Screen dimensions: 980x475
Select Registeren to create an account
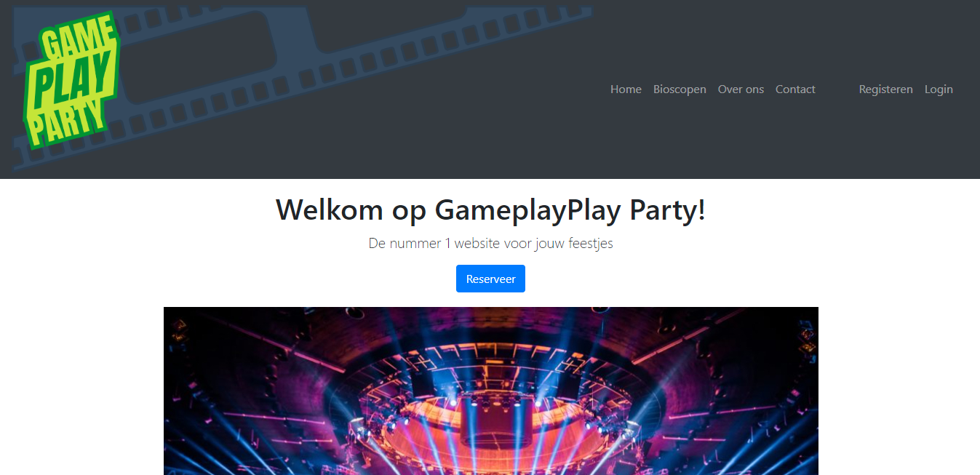pos(885,89)
